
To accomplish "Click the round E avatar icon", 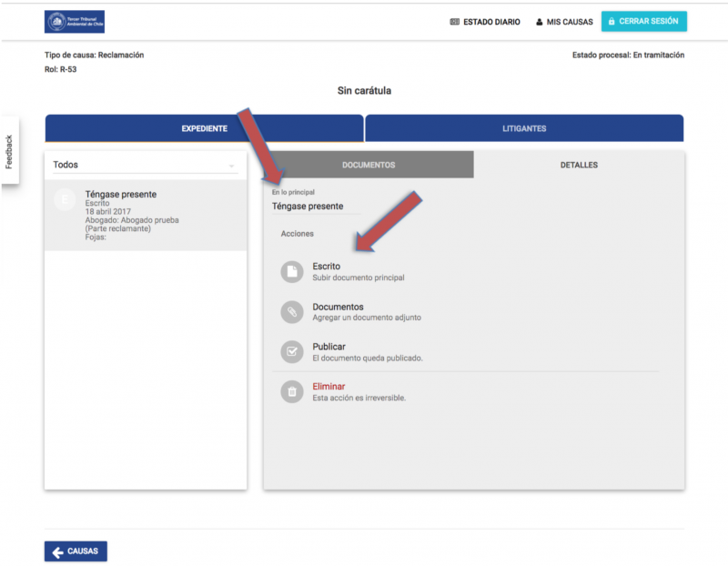I will click(65, 200).
